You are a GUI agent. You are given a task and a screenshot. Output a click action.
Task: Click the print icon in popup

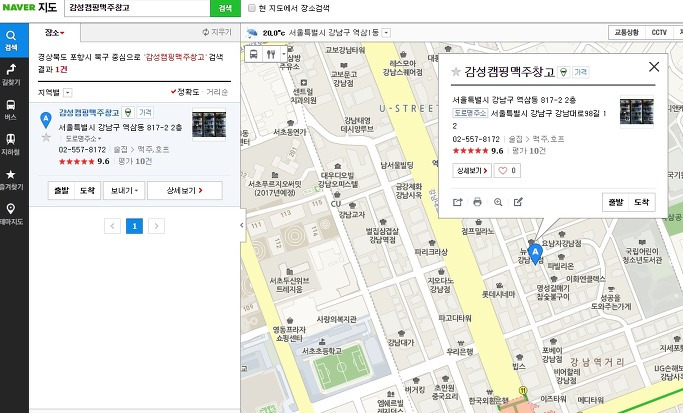[x=477, y=202]
